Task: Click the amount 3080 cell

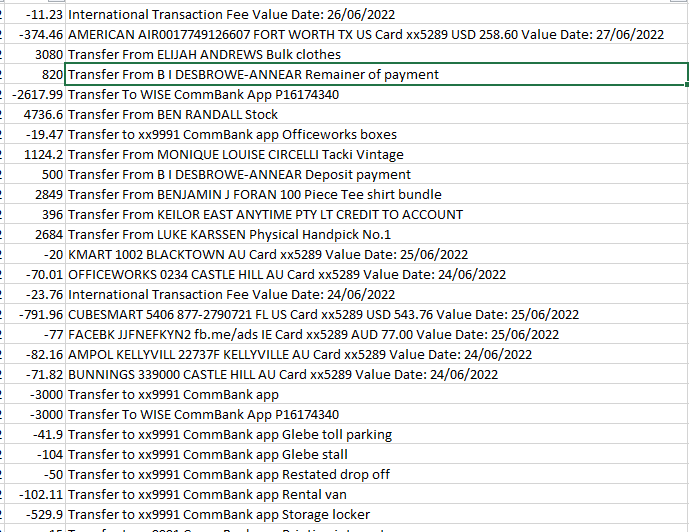Action: 35,54
